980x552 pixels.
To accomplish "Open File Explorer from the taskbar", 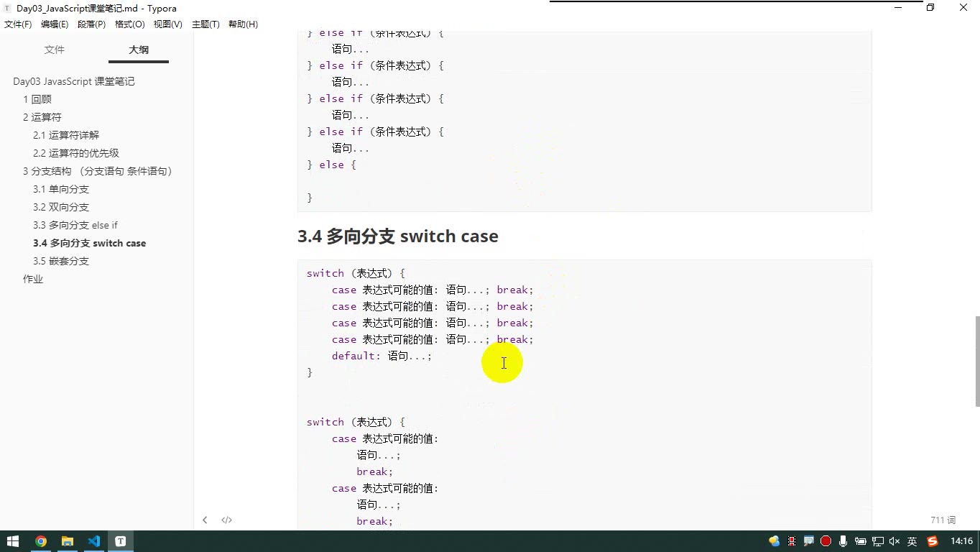I will [x=68, y=541].
